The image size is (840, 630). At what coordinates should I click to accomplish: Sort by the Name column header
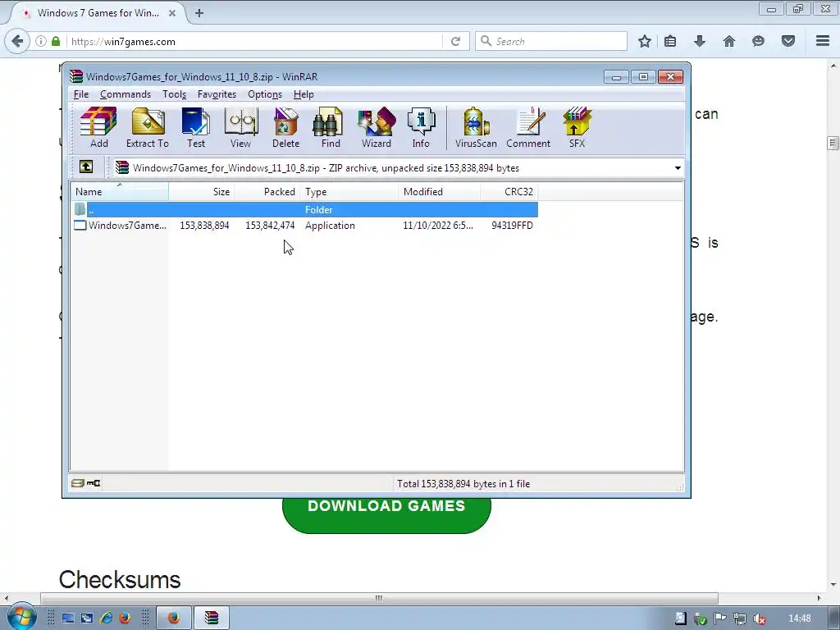point(120,192)
